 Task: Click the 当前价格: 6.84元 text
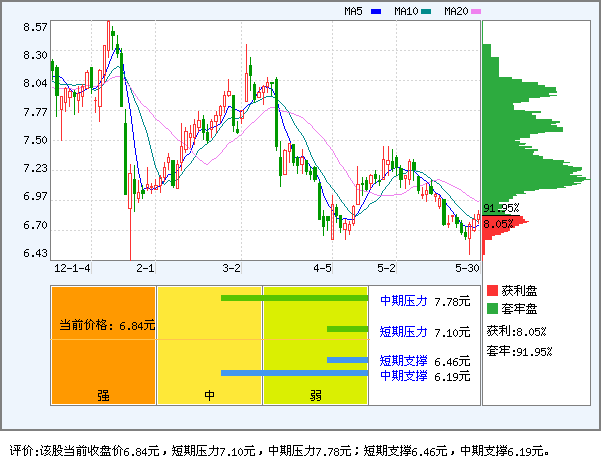point(107,325)
